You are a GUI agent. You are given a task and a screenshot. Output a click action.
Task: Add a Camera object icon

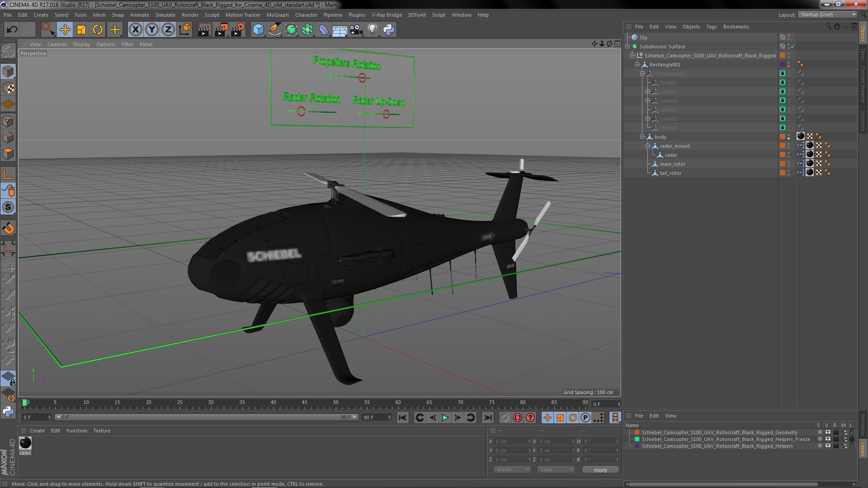pyautogui.click(x=356, y=30)
